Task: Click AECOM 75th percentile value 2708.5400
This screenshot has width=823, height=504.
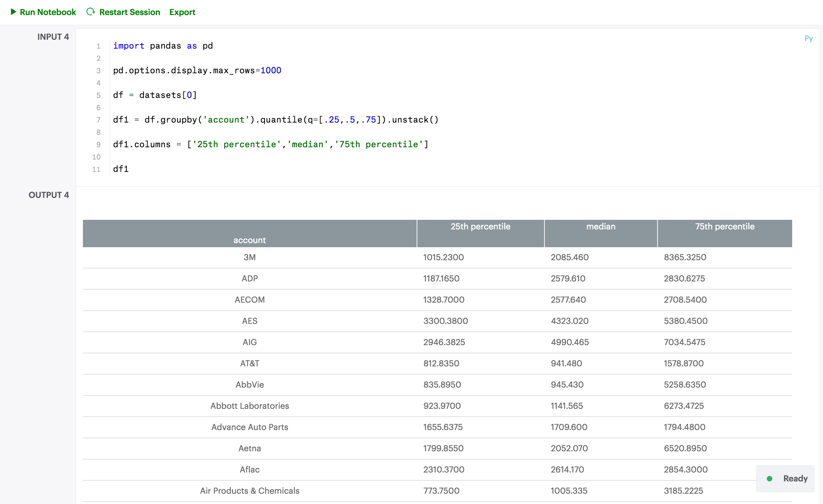Action: pos(685,300)
